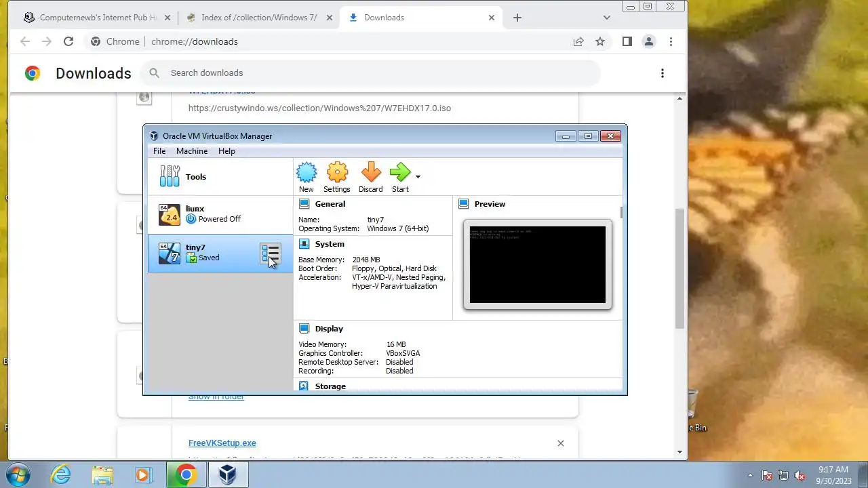The image size is (868, 488).
Task: Open Windows Media Player from taskbar
Action: click(x=143, y=475)
